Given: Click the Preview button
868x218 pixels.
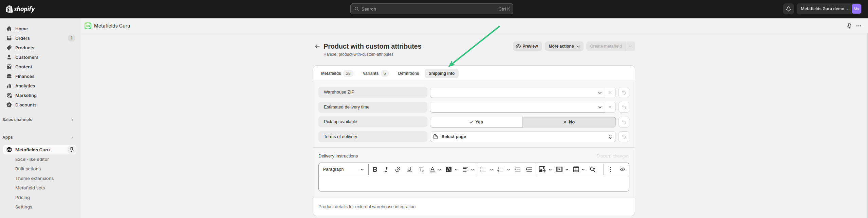Looking at the screenshot, I should pyautogui.click(x=527, y=46).
